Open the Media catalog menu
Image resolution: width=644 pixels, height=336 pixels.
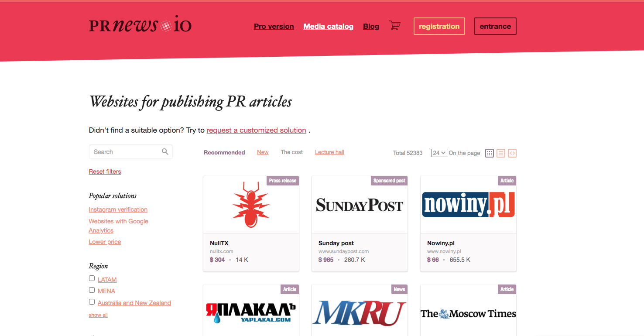(x=328, y=26)
